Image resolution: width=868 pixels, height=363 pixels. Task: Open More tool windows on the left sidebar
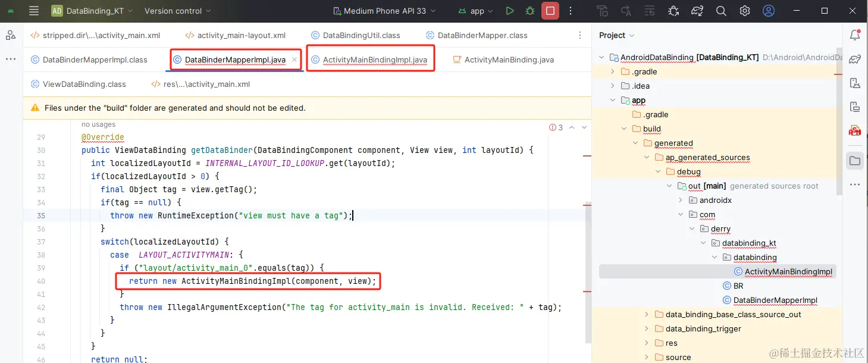[x=11, y=59]
